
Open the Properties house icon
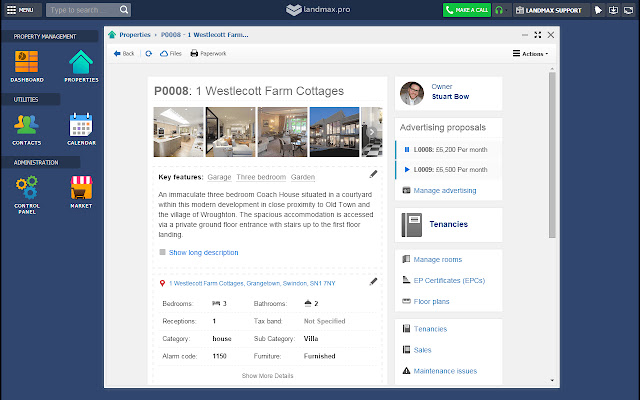click(x=81, y=66)
